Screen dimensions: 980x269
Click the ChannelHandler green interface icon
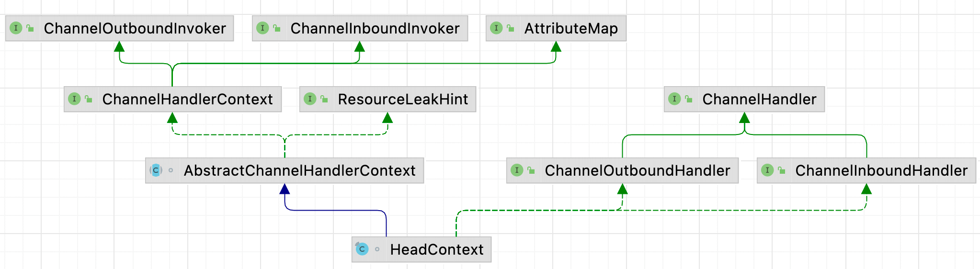click(x=674, y=99)
